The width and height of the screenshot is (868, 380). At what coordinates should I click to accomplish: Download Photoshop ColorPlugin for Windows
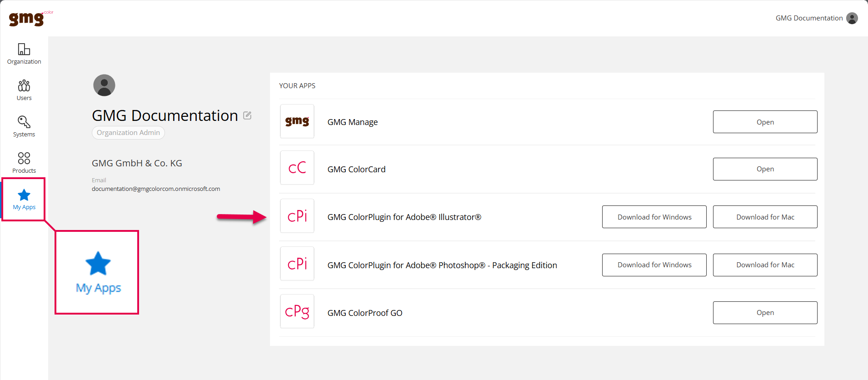(654, 265)
